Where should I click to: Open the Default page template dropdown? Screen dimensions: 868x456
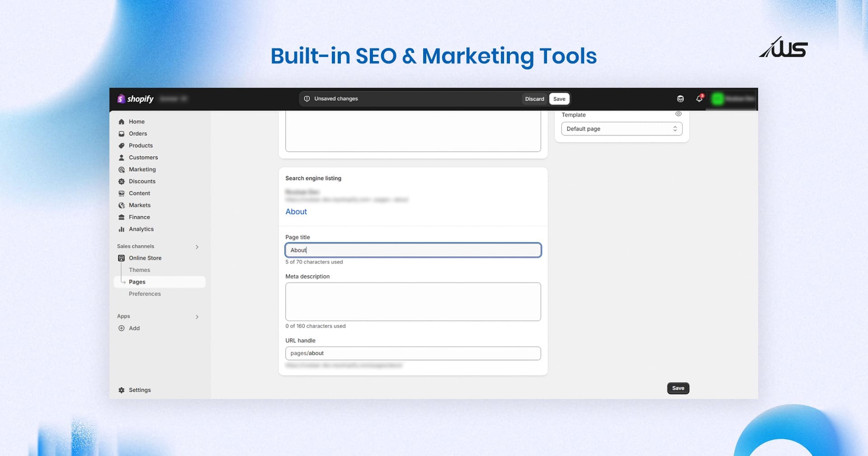point(622,129)
